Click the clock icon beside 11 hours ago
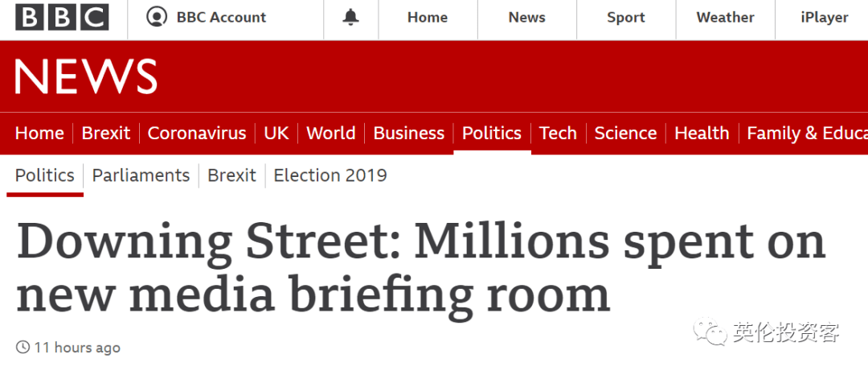Image resolution: width=868 pixels, height=371 pixels. (23, 348)
